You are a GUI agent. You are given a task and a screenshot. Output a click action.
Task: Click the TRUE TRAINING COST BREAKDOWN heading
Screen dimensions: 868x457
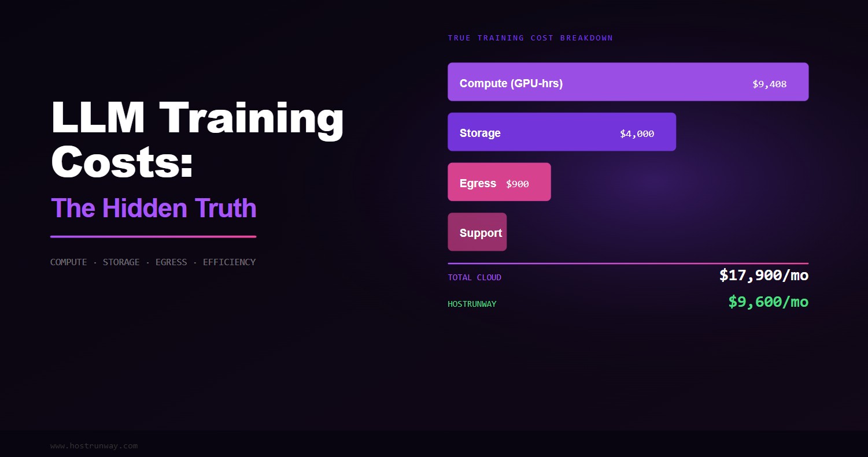(530, 38)
